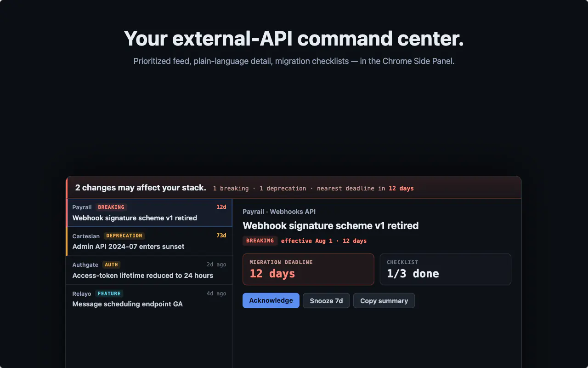Select the Payrail webhook signature feed item
This screenshot has height=368, width=588.
point(149,213)
